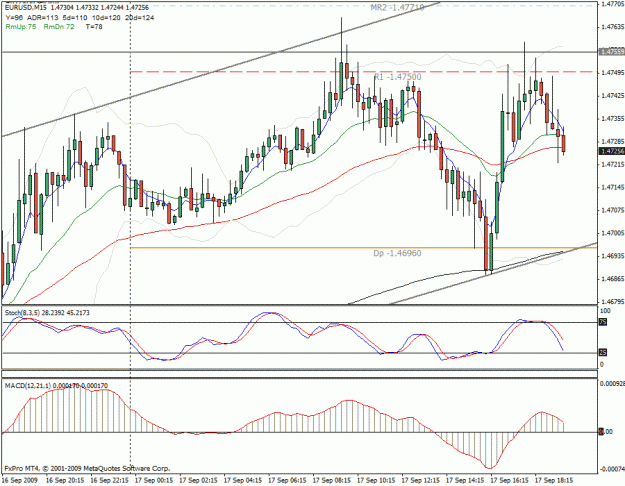The image size is (625, 486).
Task: Click the 1.46935 price axis value
Action: [613, 256]
